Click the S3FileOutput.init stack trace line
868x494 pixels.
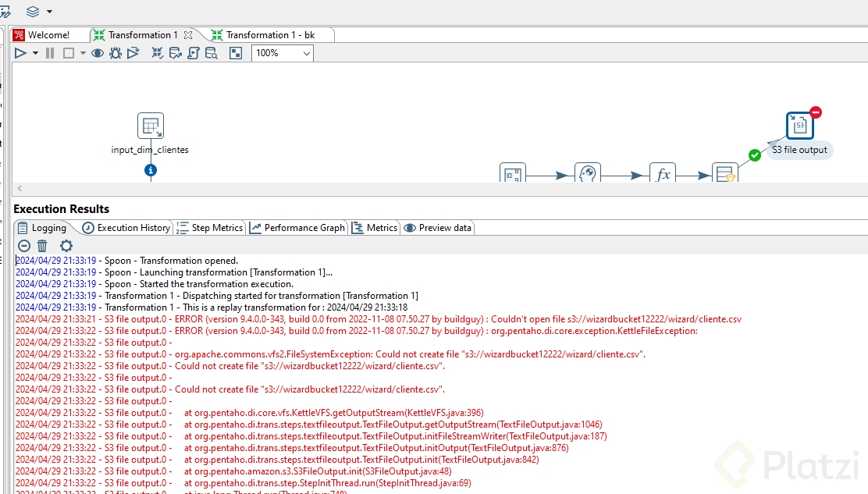tap(233, 471)
